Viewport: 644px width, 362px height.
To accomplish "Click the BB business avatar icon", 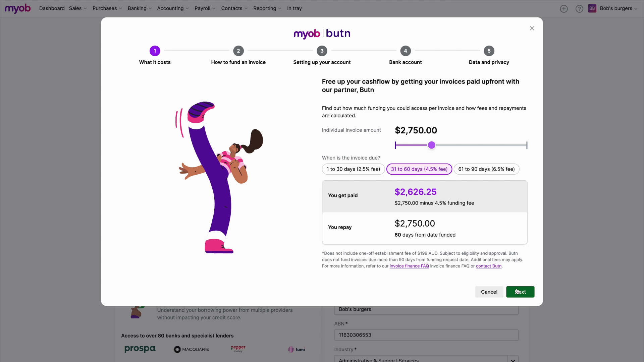I will 592,8.
